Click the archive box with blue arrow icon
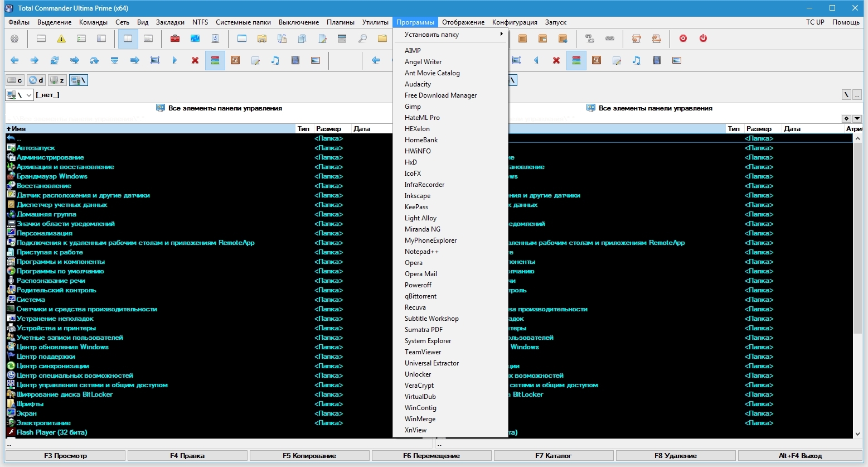The width and height of the screenshot is (868, 467). coord(563,38)
